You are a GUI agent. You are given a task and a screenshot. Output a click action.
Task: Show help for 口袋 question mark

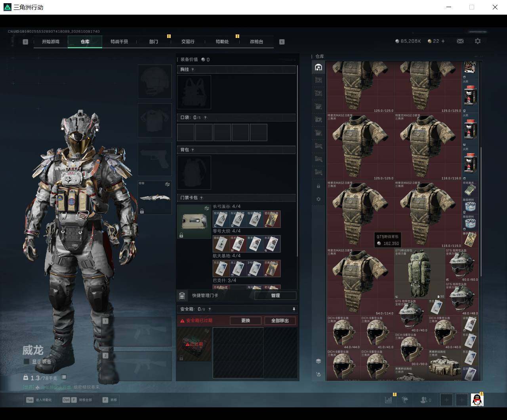coord(205,118)
